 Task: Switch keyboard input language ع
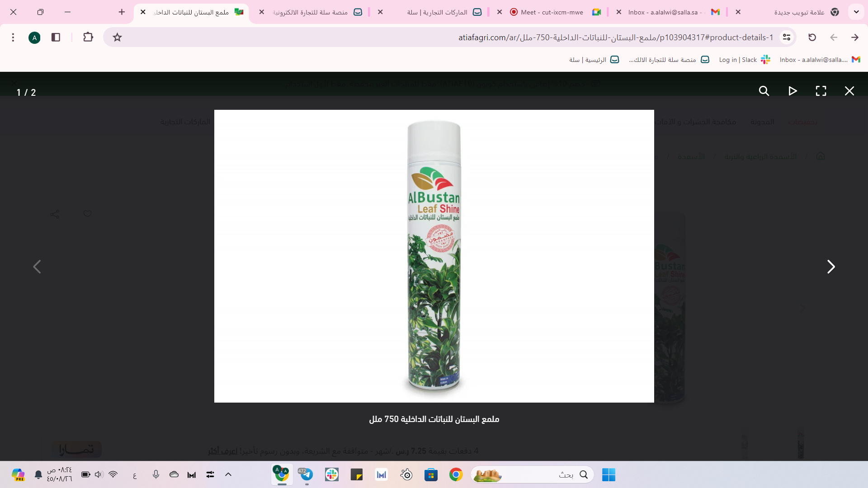click(x=135, y=475)
